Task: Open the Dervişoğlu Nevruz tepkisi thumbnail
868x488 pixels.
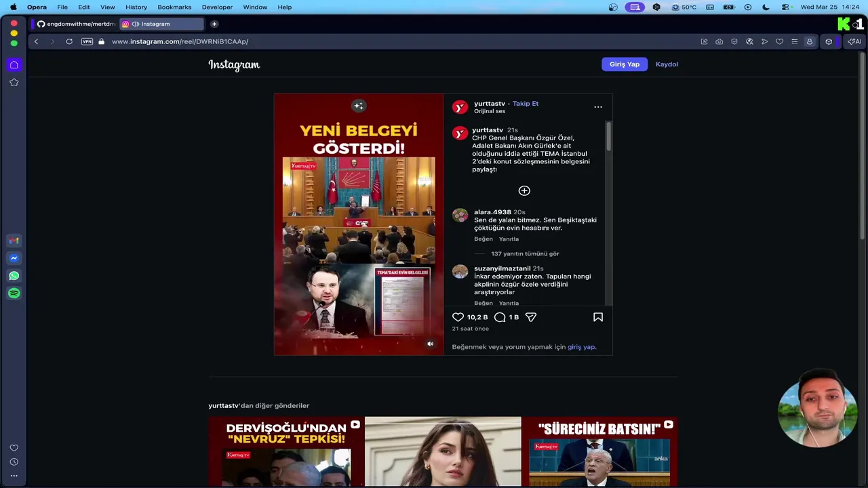Action: point(286,451)
